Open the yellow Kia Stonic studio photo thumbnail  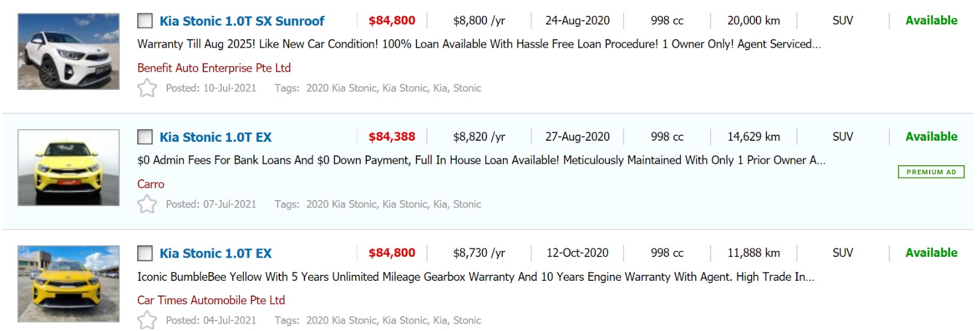pyautogui.click(x=69, y=168)
